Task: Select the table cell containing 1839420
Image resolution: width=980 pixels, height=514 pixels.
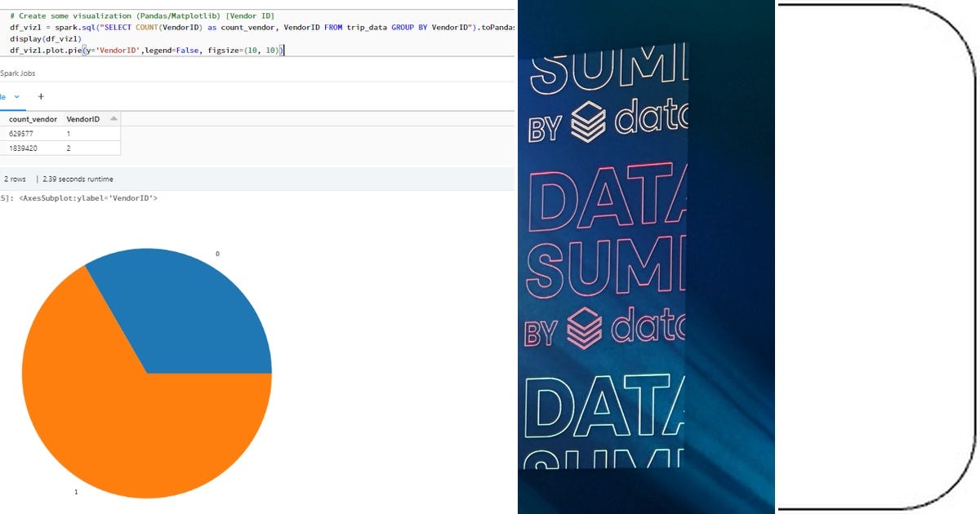Action: [x=24, y=148]
